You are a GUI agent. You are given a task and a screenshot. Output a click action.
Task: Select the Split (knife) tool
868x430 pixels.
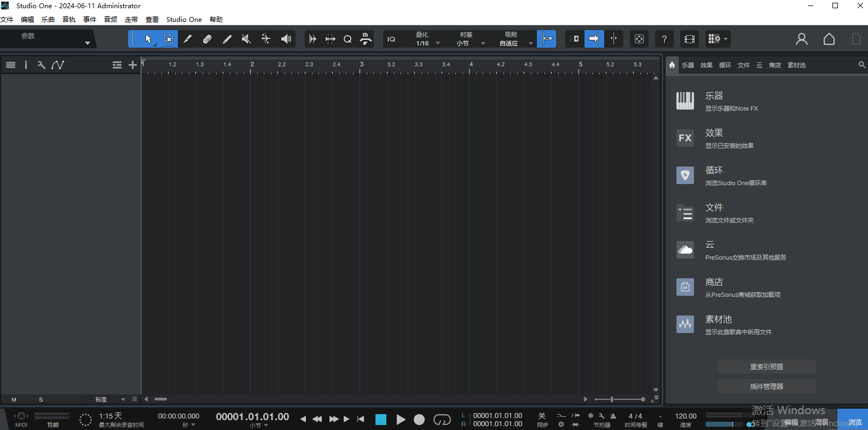[x=187, y=39]
